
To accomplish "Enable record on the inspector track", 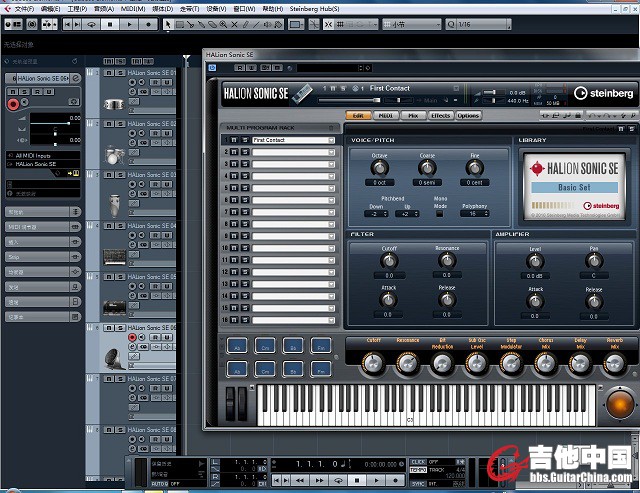I will (x=13, y=104).
